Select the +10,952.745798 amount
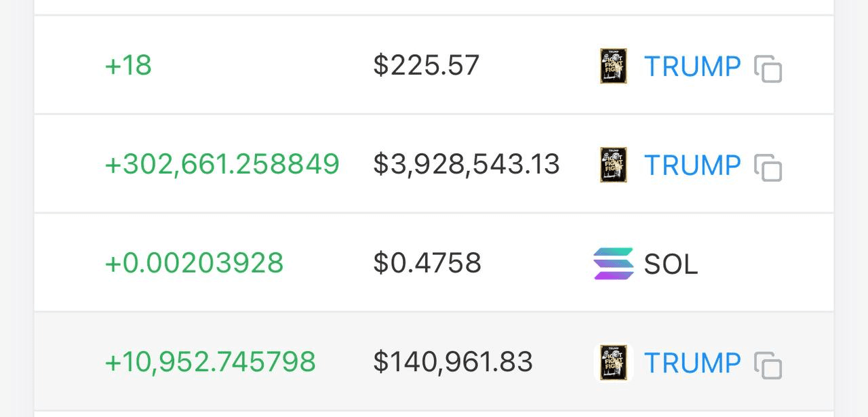This screenshot has width=868, height=417. pos(210,361)
